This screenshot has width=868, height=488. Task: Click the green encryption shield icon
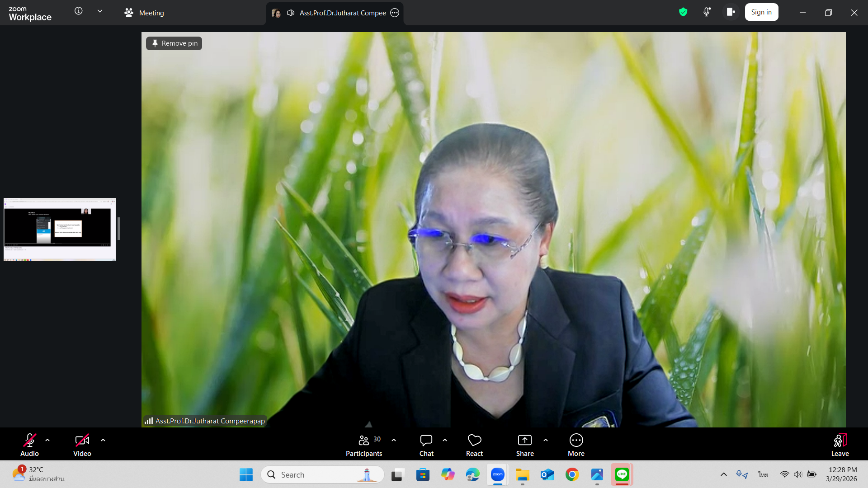click(x=683, y=12)
